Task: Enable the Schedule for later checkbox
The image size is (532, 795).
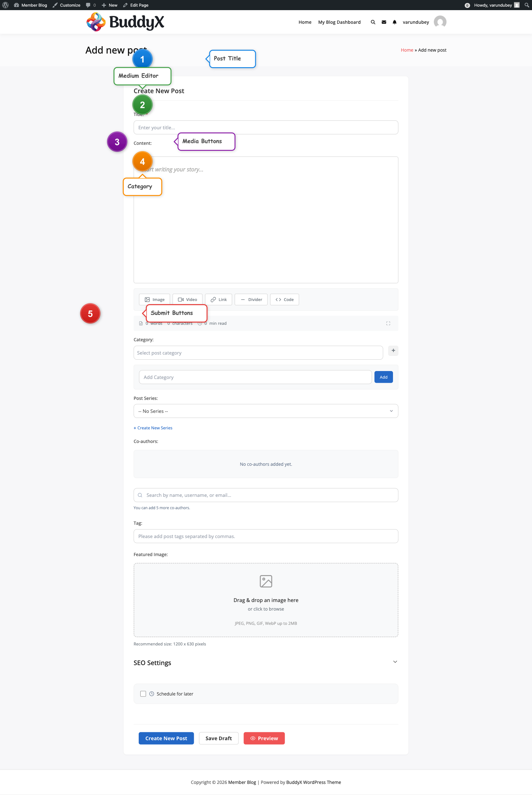Action: [x=143, y=694]
